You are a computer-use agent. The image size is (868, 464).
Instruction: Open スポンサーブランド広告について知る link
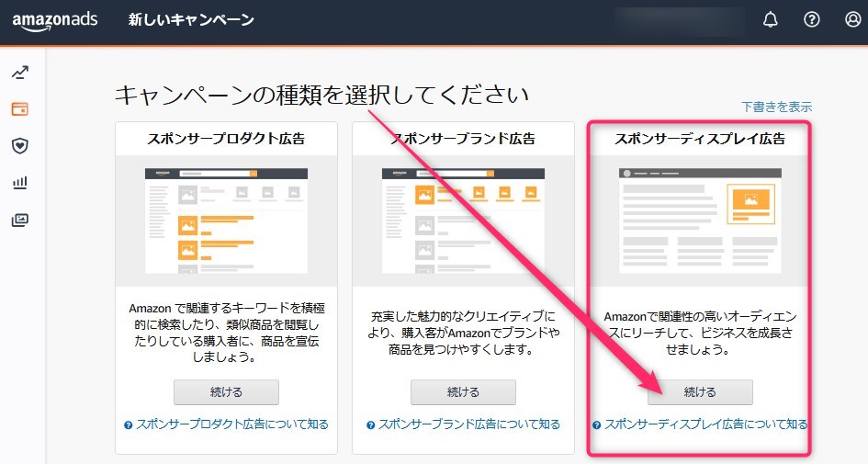click(468, 424)
